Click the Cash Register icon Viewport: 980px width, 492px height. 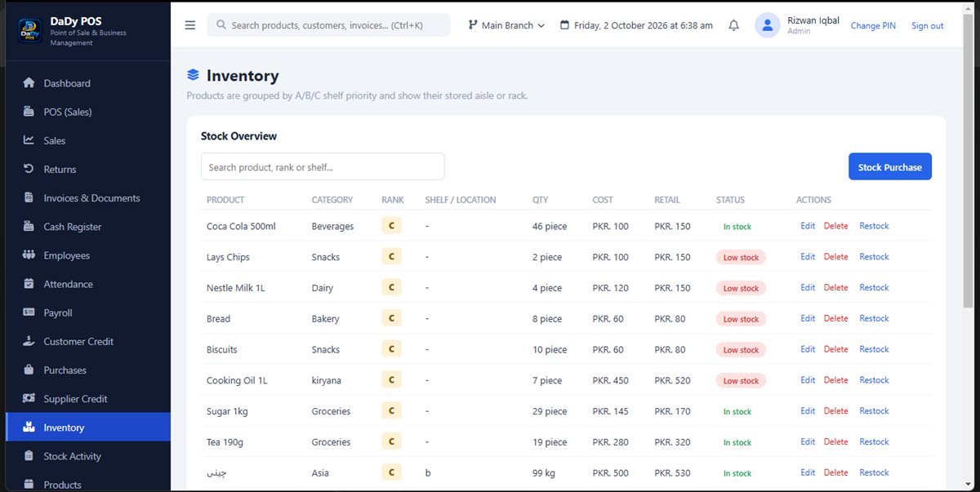coord(29,227)
